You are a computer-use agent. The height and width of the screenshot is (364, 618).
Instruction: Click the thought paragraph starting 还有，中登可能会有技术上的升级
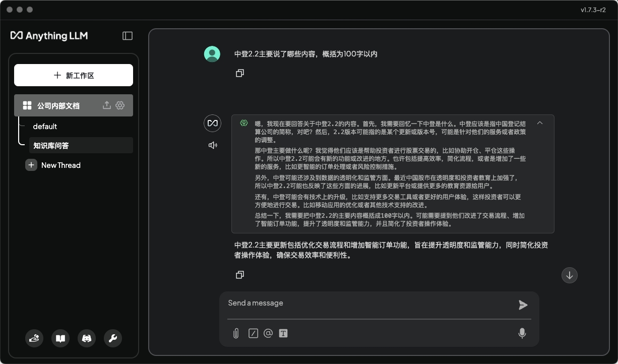388,201
